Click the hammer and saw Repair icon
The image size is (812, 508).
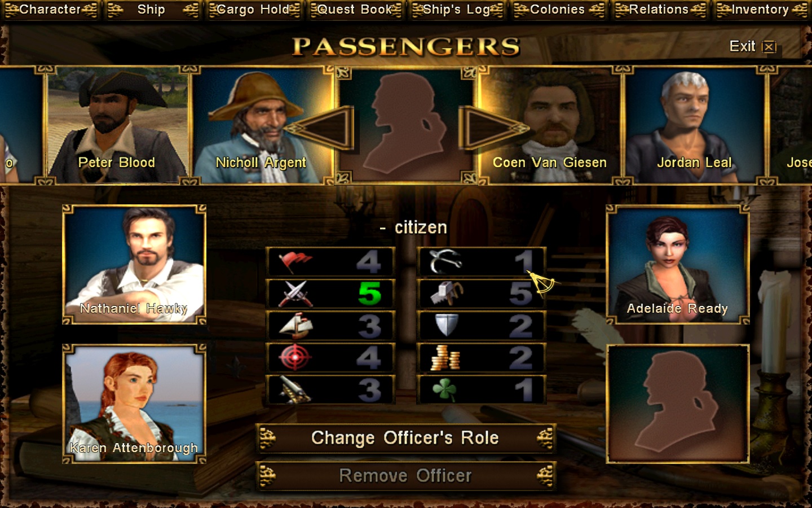446,294
